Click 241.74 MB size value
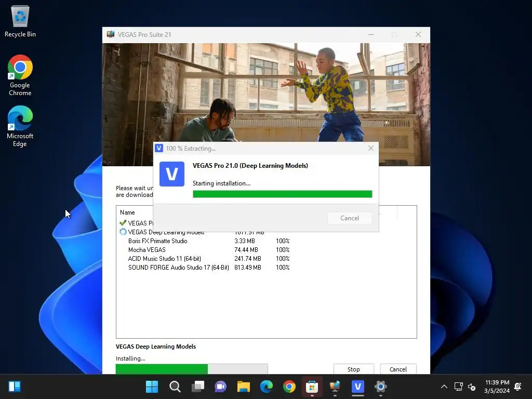 point(248,259)
